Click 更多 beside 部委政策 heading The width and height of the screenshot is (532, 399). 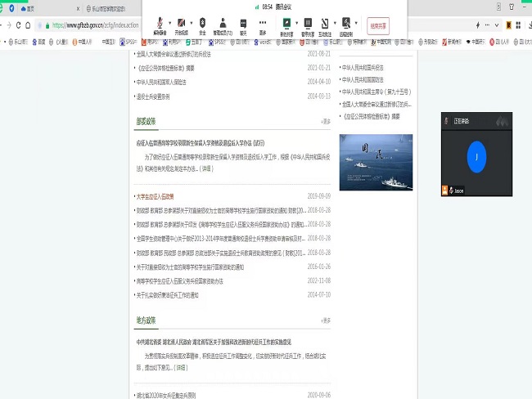(x=326, y=121)
